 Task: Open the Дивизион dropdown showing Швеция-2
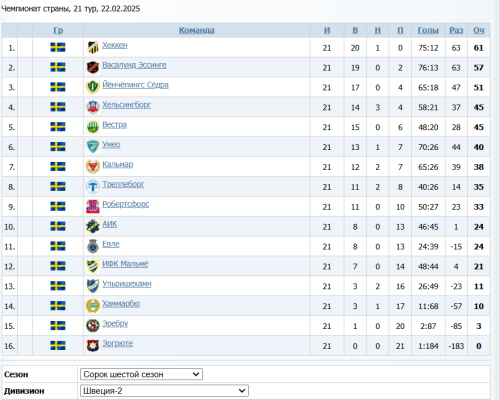click(164, 391)
